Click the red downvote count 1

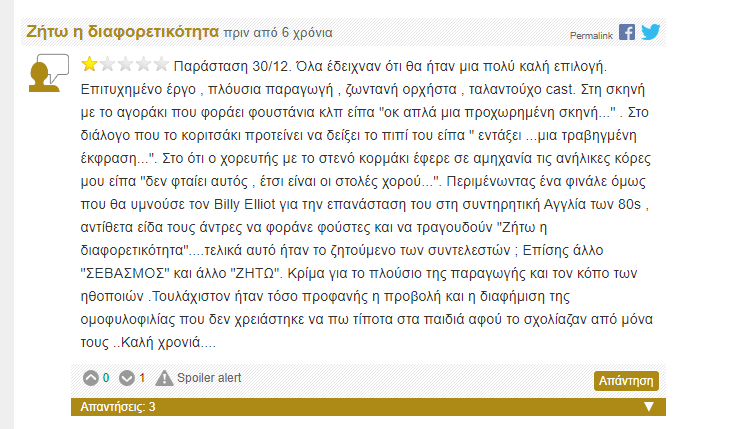(x=142, y=378)
